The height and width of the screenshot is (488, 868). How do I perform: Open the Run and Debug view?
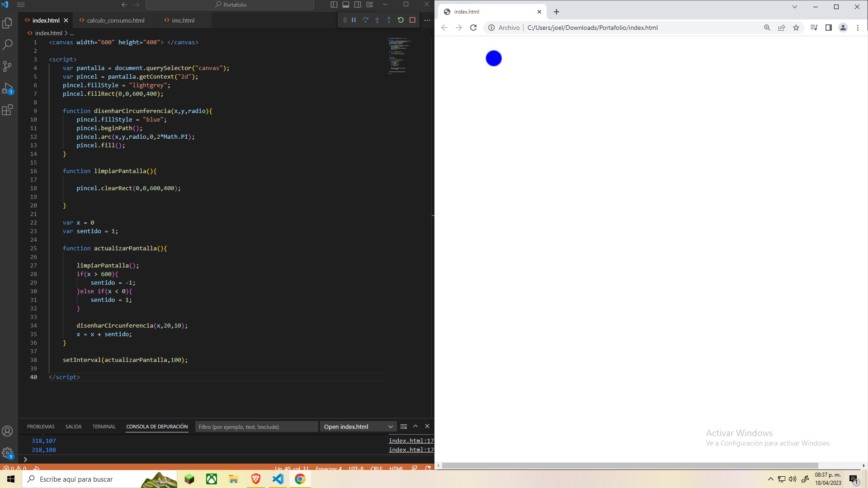point(7,88)
